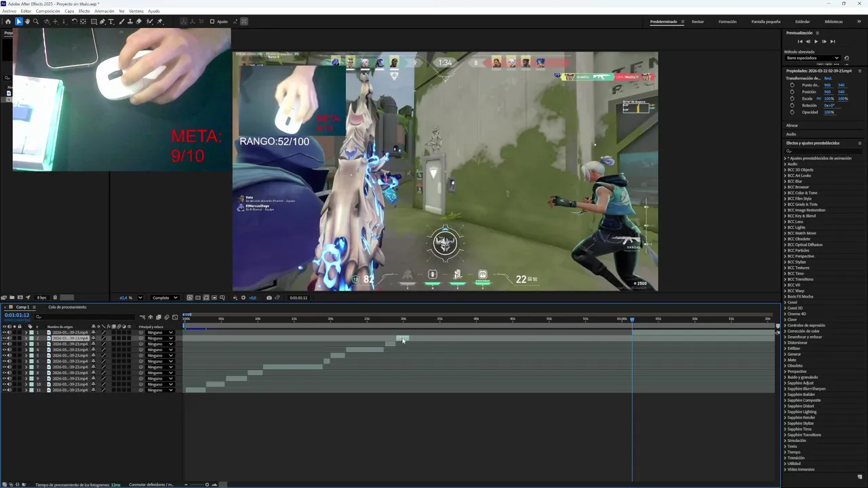Viewport: 868px width, 488px height.
Task: Switch to Formación workspace
Action: [728, 22]
